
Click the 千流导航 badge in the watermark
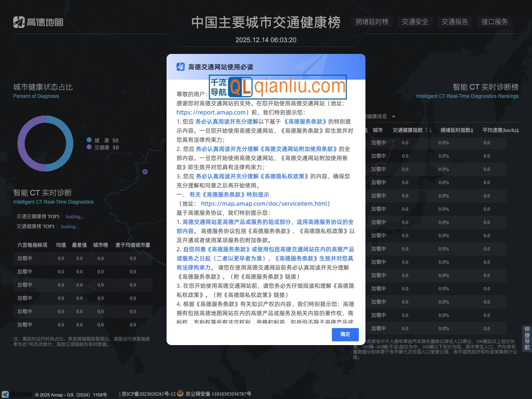pyautogui.click(x=220, y=88)
